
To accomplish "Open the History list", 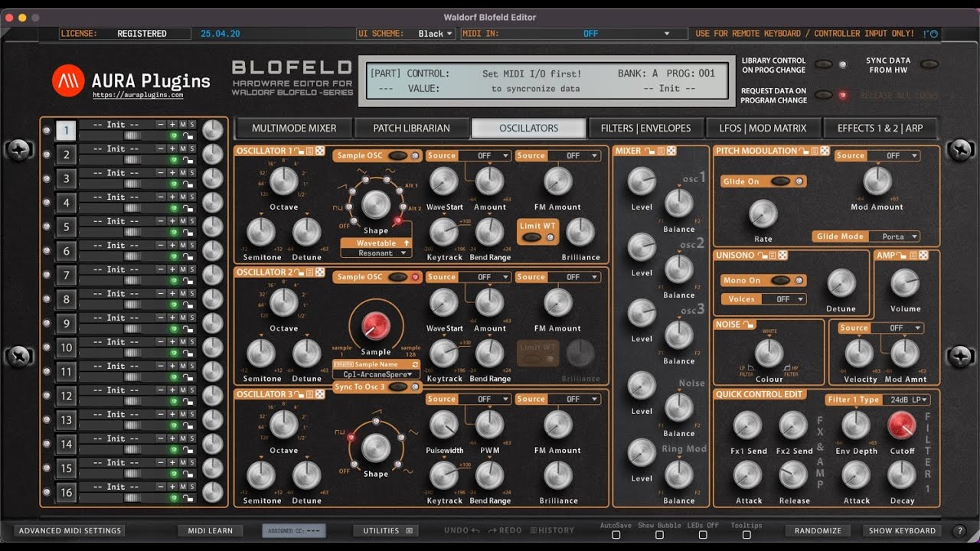I will 551,530.
